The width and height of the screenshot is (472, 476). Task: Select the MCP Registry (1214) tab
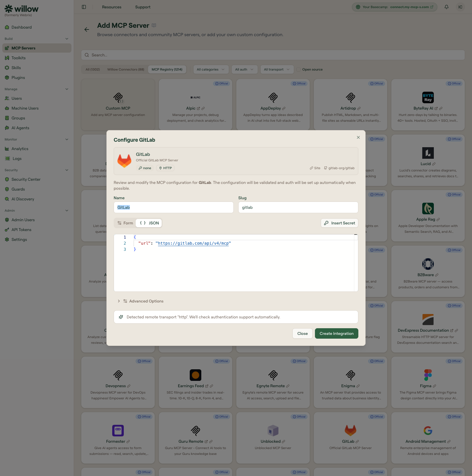167,69
